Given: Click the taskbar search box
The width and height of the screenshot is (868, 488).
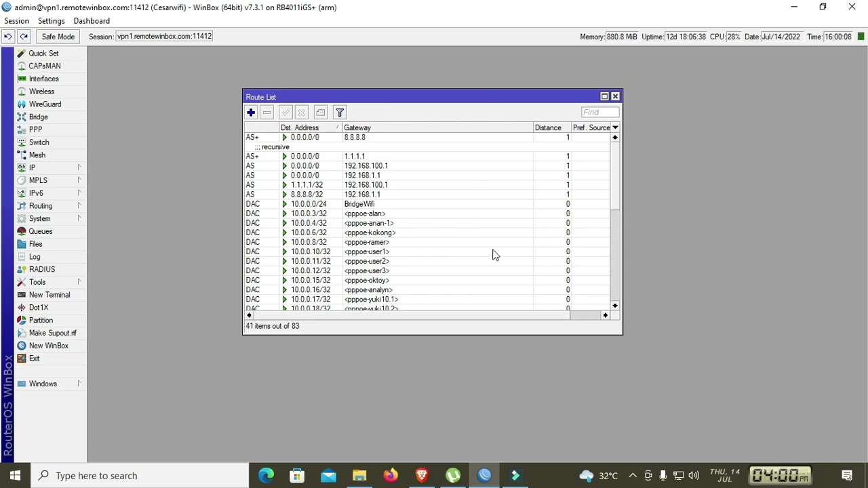Looking at the screenshot, I should pyautogui.click(x=140, y=476).
